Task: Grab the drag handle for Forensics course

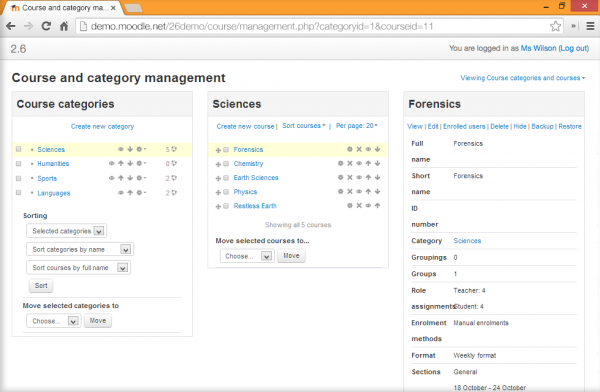Action: point(218,150)
